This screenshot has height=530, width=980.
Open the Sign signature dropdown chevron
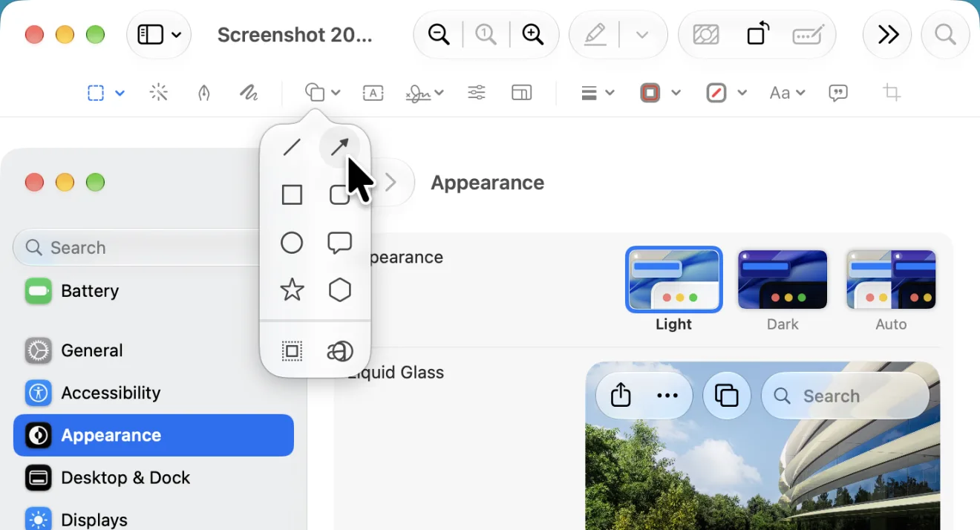point(439,93)
